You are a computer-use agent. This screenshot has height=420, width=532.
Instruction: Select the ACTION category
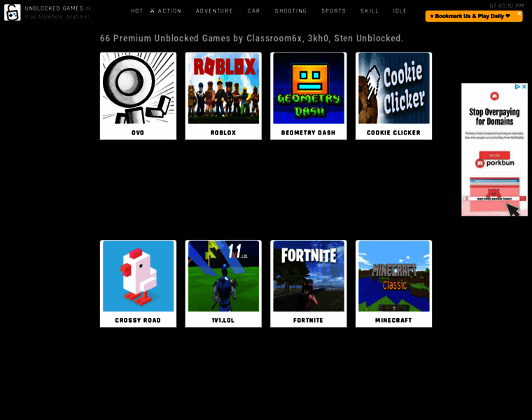click(169, 11)
